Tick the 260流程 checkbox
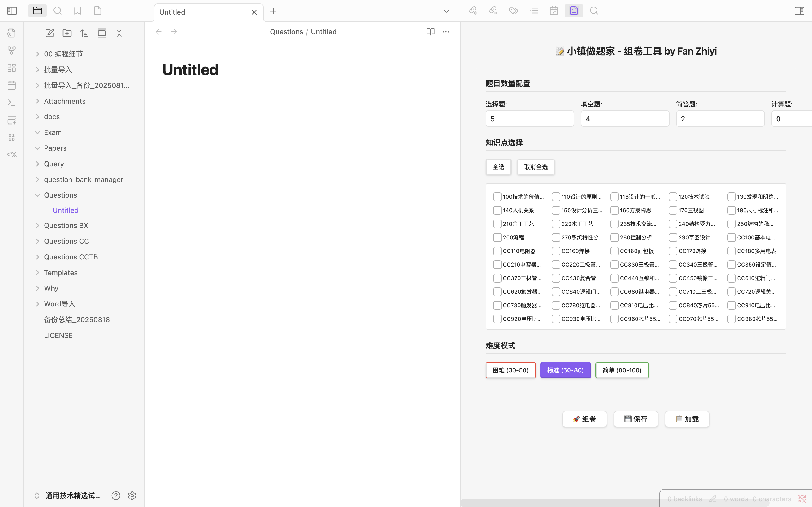 click(497, 237)
